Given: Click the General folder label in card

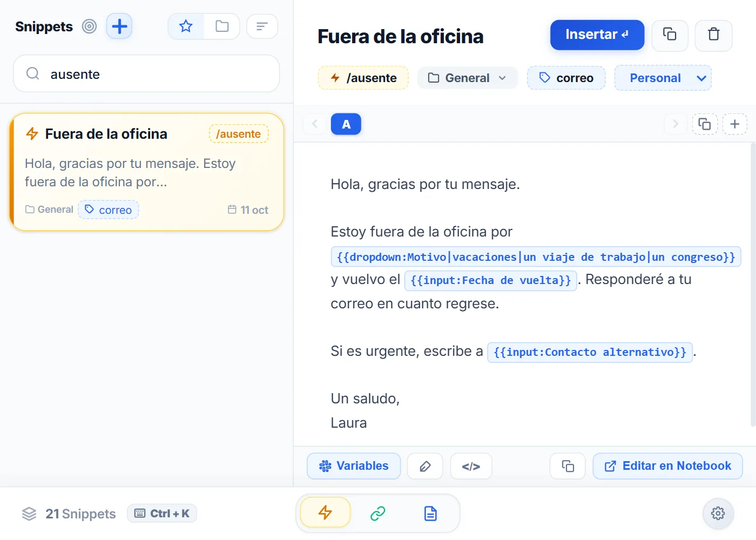Looking at the screenshot, I should pyautogui.click(x=49, y=210).
